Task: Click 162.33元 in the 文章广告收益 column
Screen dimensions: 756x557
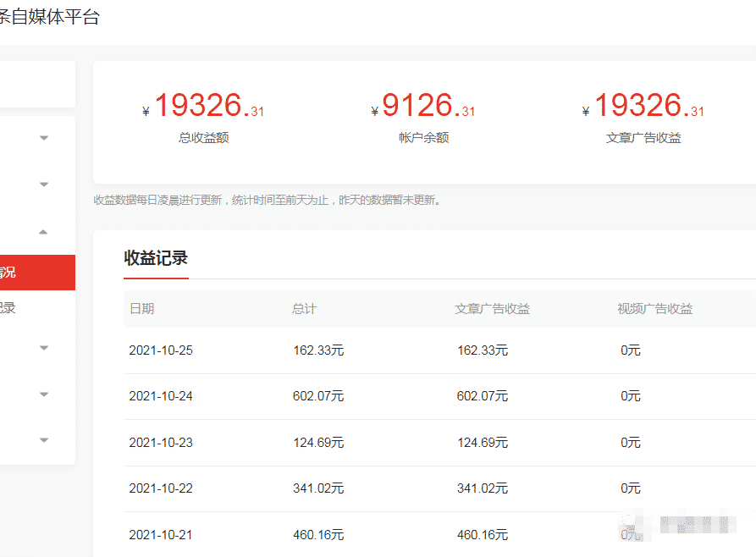Action: [x=483, y=350]
